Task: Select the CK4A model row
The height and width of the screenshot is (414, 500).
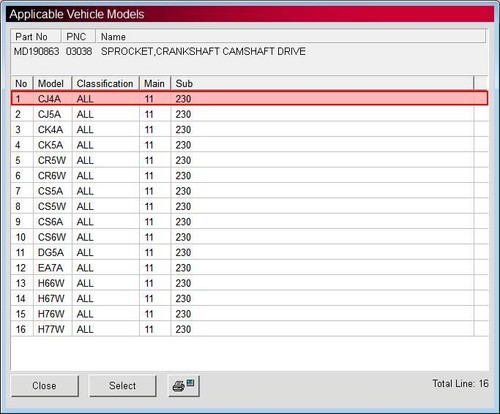Action: tap(249, 130)
